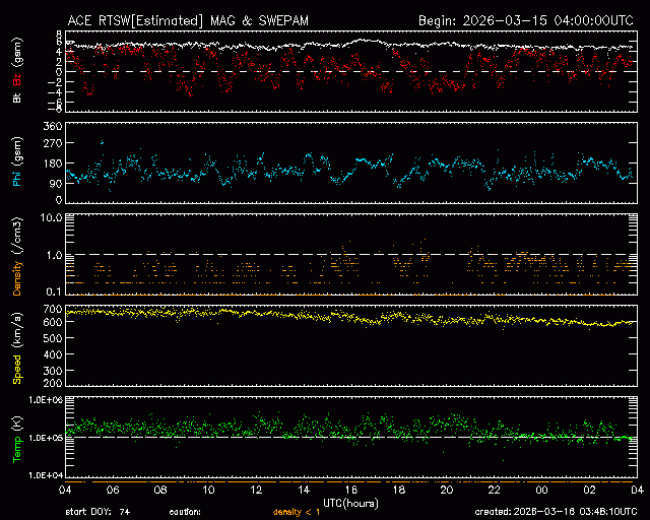Click the '22' hour label

point(494,490)
